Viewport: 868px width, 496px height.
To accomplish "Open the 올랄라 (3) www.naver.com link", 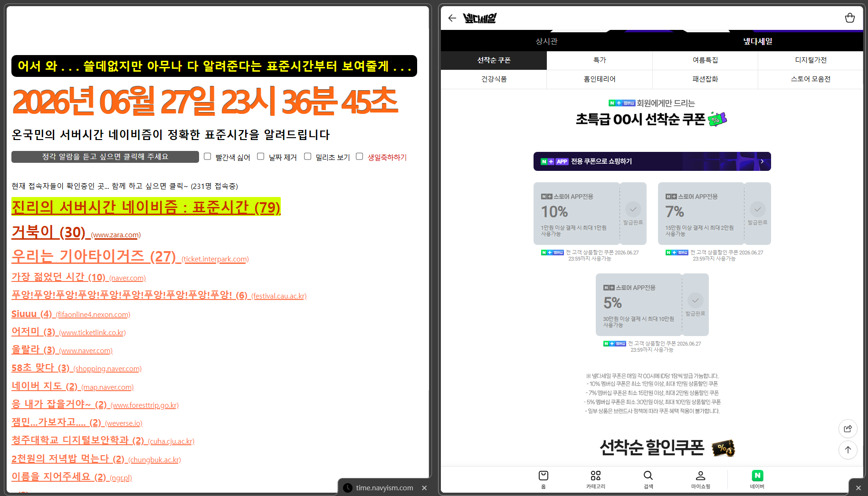I will point(62,350).
